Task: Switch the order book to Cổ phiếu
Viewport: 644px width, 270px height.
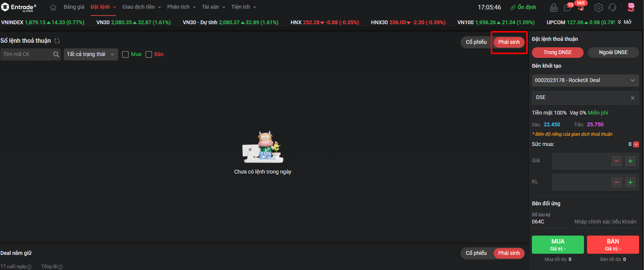Action: pyautogui.click(x=476, y=42)
